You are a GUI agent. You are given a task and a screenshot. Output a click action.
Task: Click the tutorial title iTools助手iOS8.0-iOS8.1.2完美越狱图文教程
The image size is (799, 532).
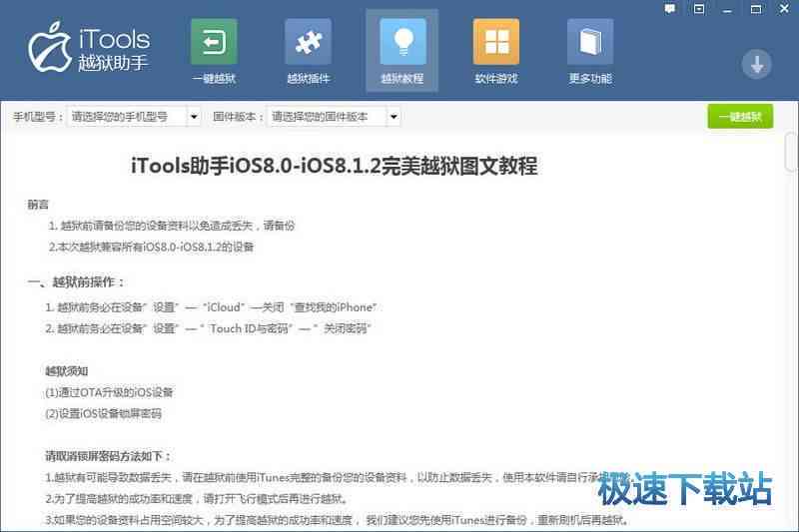click(335, 166)
